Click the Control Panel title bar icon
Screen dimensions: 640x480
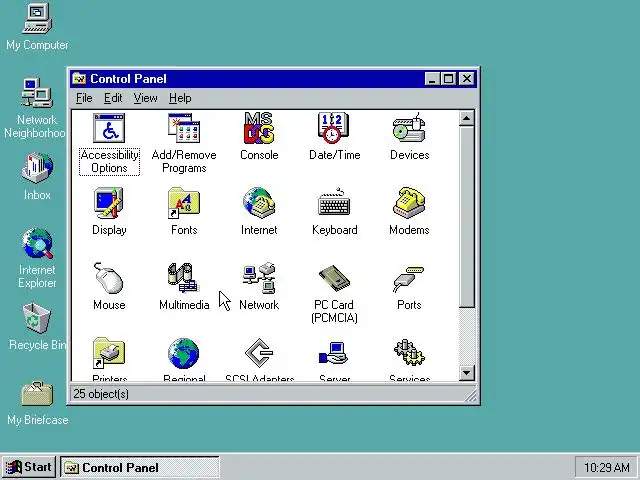click(79, 78)
